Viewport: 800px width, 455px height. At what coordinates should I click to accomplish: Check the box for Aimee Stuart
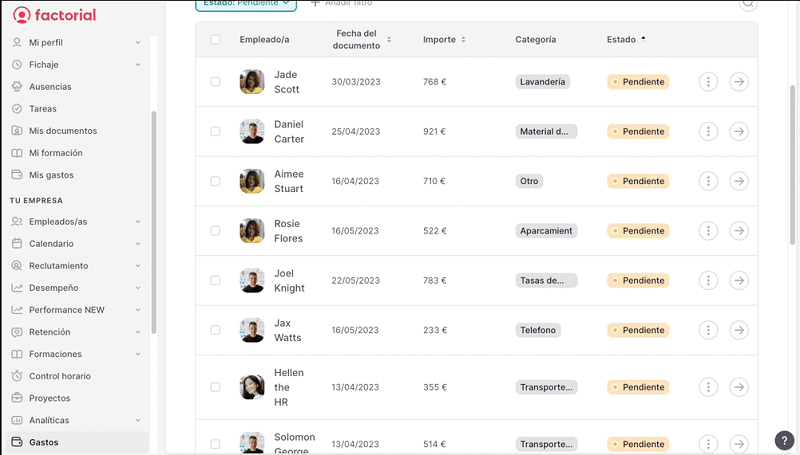215,181
